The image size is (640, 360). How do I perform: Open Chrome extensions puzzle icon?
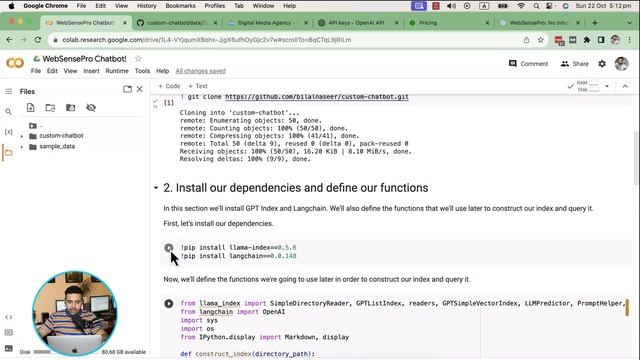(x=587, y=40)
